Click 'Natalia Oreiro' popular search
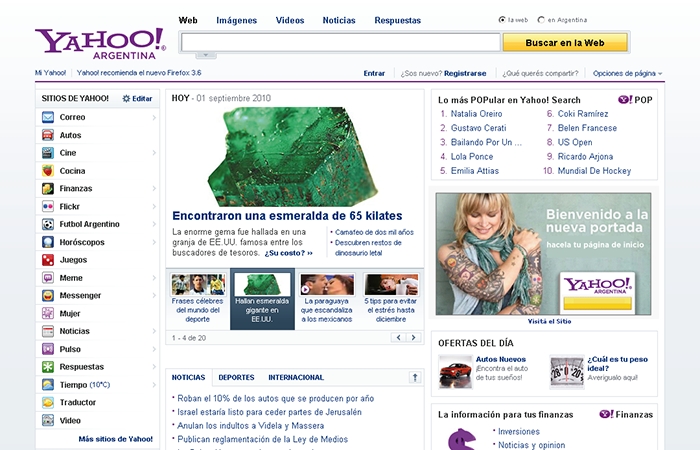 (476, 114)
